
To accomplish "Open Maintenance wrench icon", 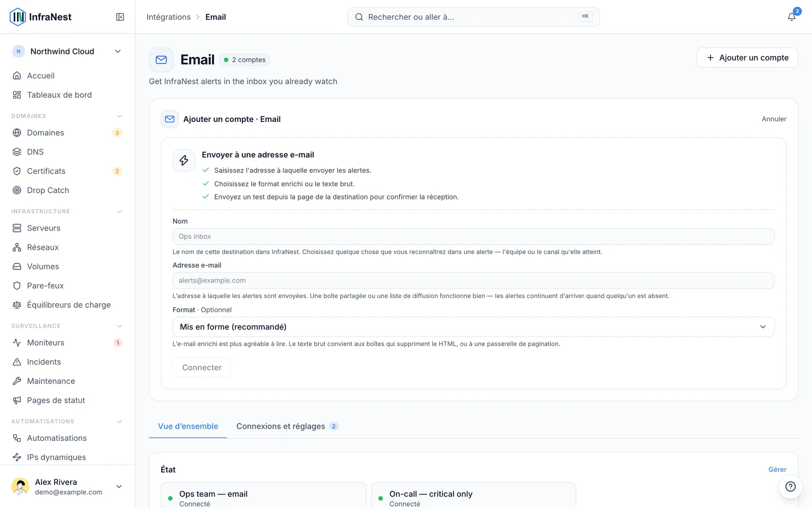I will coord(17,381).
